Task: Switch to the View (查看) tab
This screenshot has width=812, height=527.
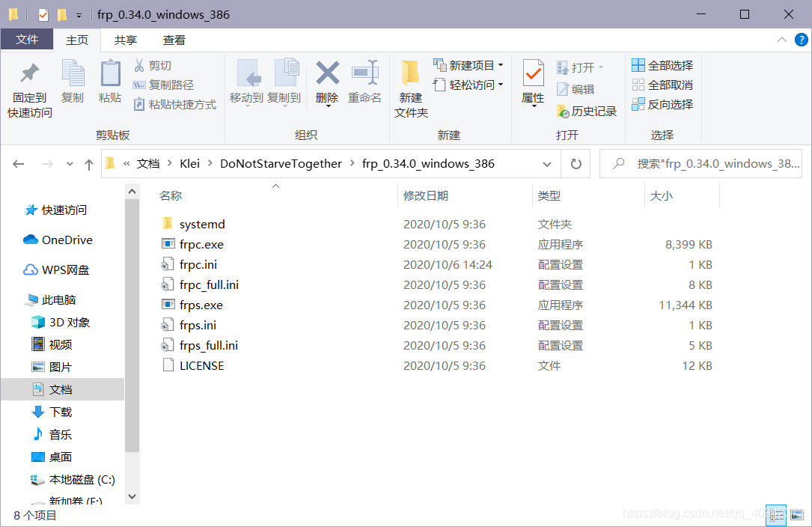Action: point(174,40)
